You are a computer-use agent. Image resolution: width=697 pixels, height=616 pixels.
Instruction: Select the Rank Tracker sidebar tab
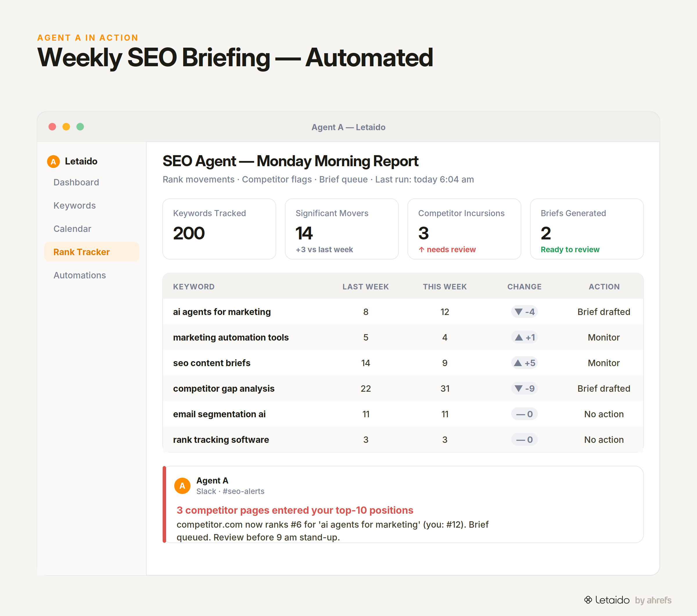pyautogui.click(x=92, y=252)
